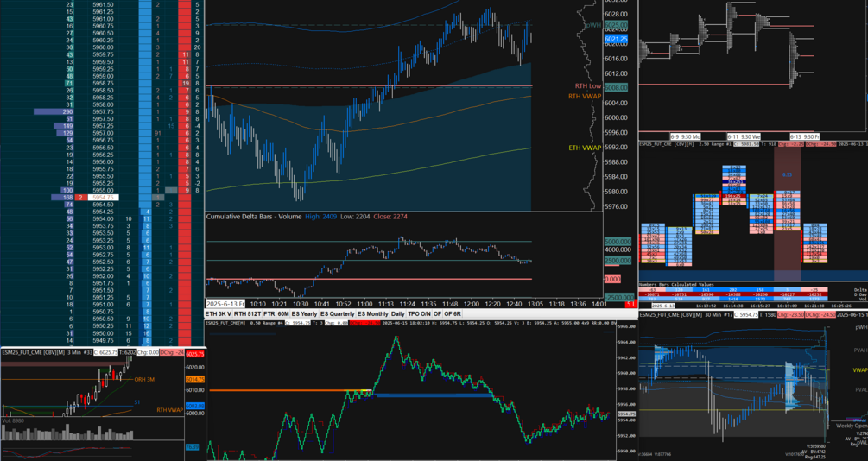Click the blue horizontal line on range chart
This screenshot has width=868, height=461.
pos(434,395)
